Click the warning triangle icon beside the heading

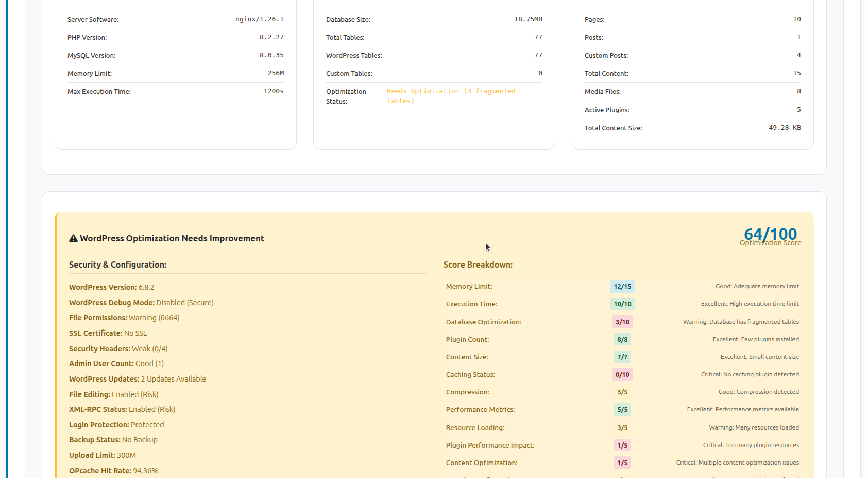[73, 238]
